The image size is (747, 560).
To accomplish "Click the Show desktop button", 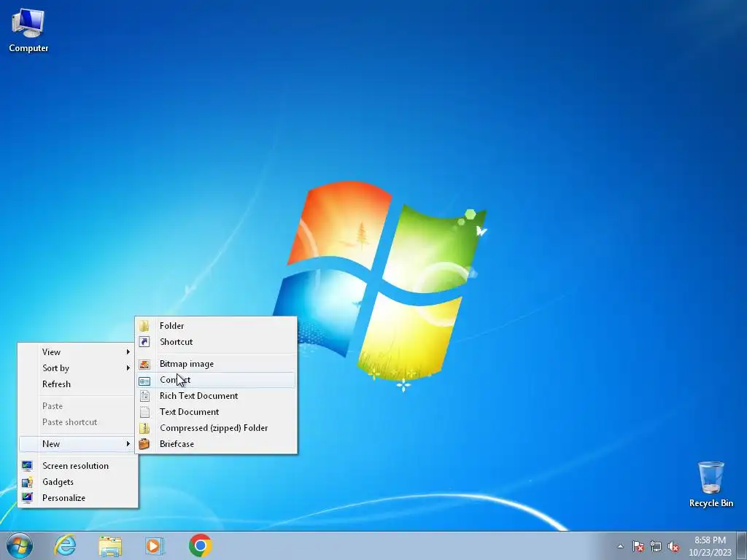I will coord(742,545).
